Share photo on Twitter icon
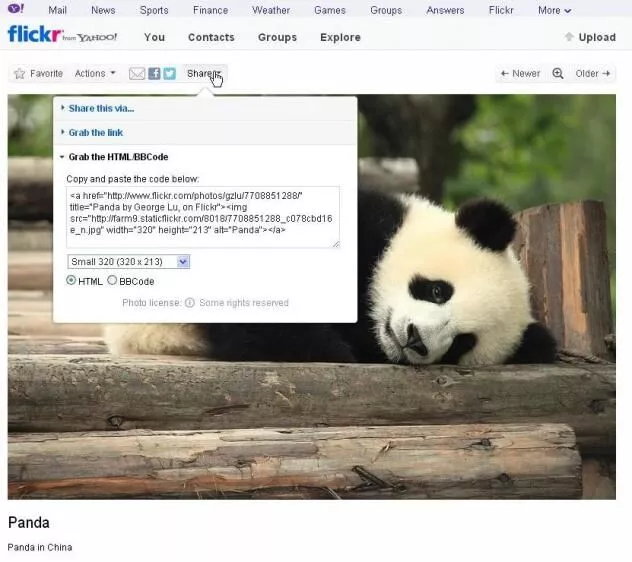The height and width of the screenshot is (562, 632). [170, 74]
